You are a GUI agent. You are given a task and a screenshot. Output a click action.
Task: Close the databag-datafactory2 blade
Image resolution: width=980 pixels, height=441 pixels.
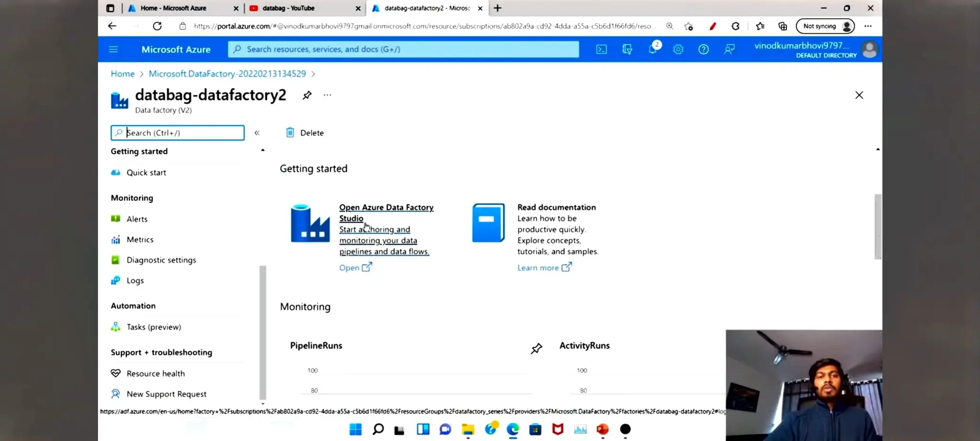coord(859,95)
